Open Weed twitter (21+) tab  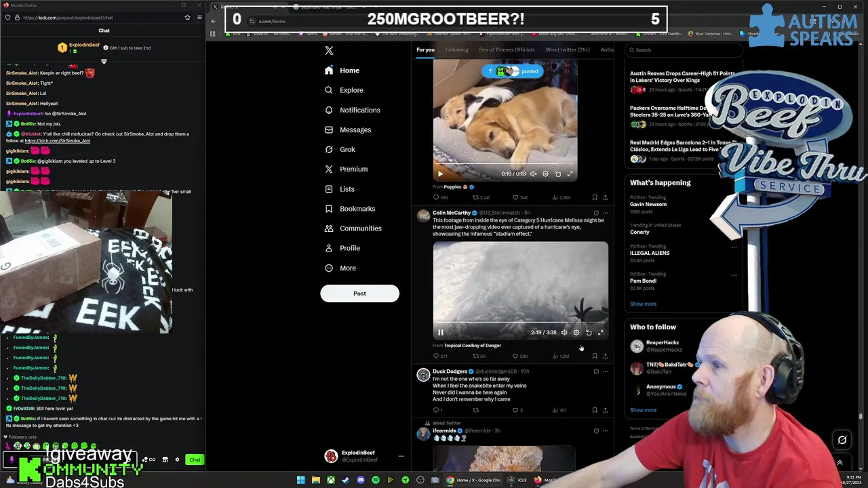[568, 49]
